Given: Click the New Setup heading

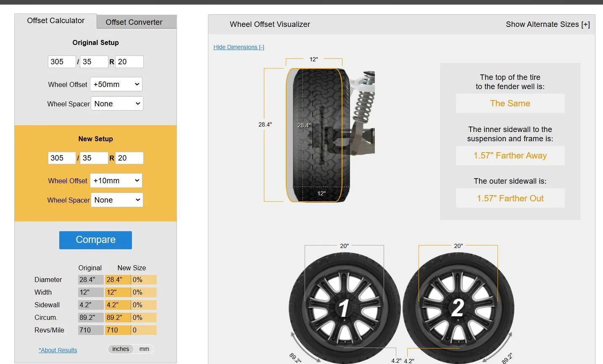Looking at the screenshot, I should click(x=95, y=139).
